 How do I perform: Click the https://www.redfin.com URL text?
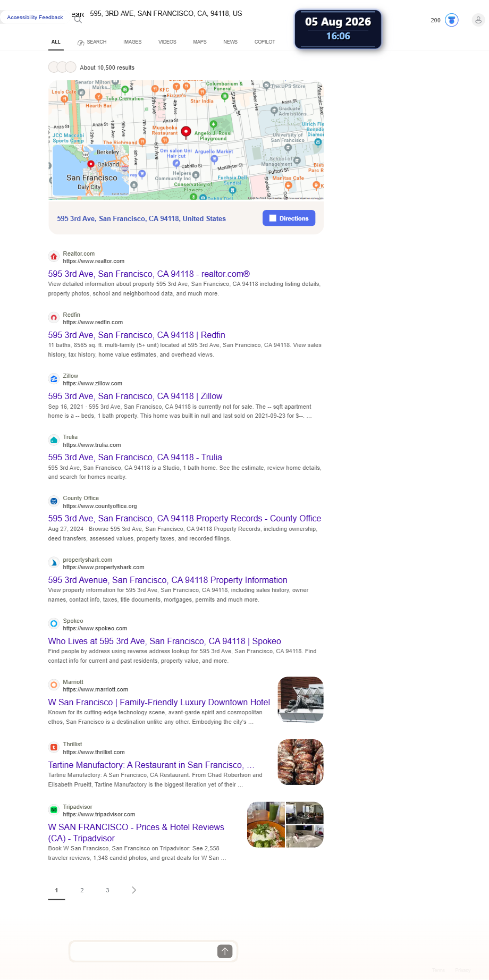pos(93,323)
